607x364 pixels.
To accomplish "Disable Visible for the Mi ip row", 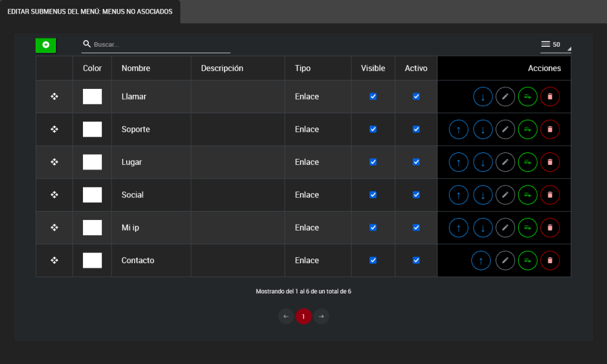I will [x=373, y=228].
